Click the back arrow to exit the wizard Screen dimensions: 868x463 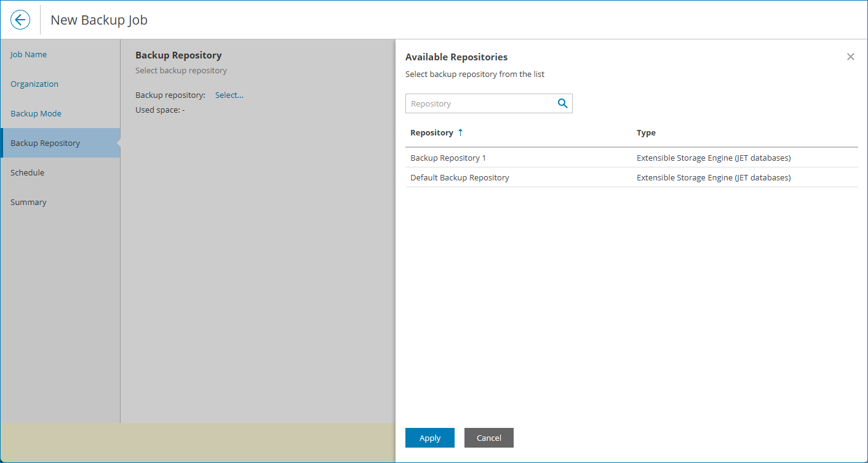pyautogui.click(x=20, y=19)
